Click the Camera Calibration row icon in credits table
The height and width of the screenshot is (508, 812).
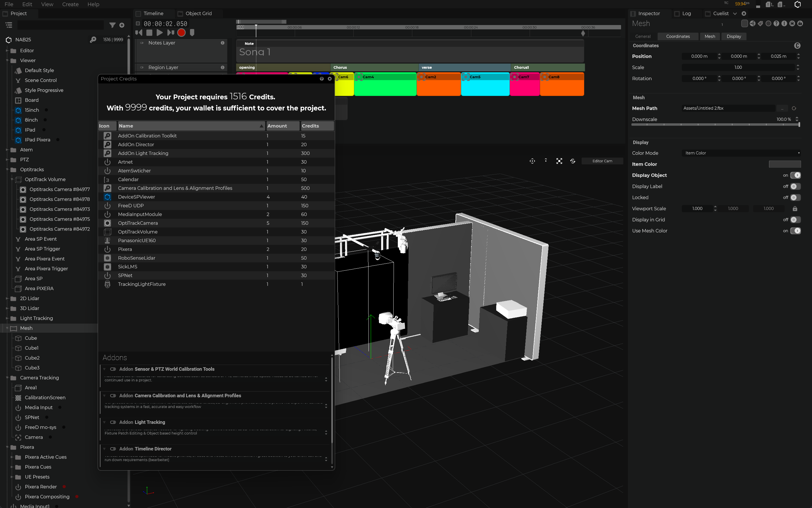(107, 188)
